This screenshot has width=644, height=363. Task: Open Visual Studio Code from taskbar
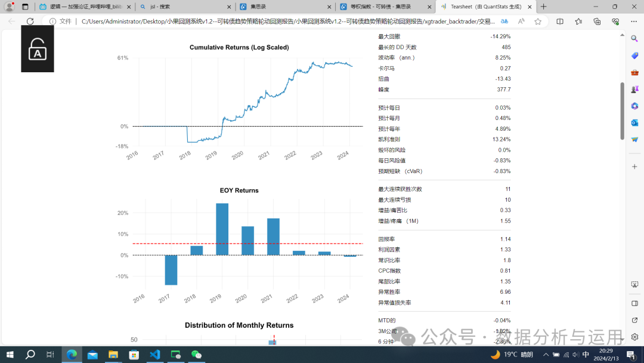point(155,355)
